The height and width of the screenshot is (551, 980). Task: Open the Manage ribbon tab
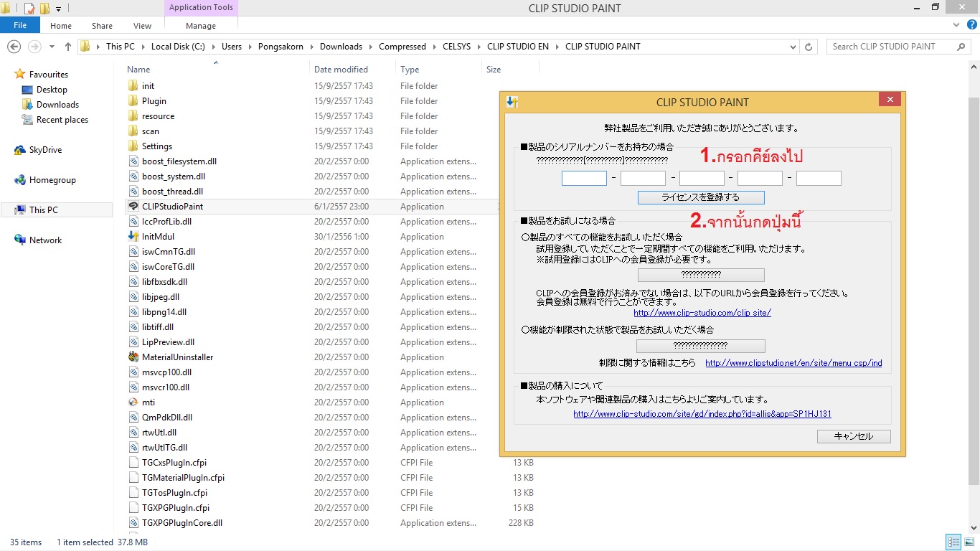(201, 26)
